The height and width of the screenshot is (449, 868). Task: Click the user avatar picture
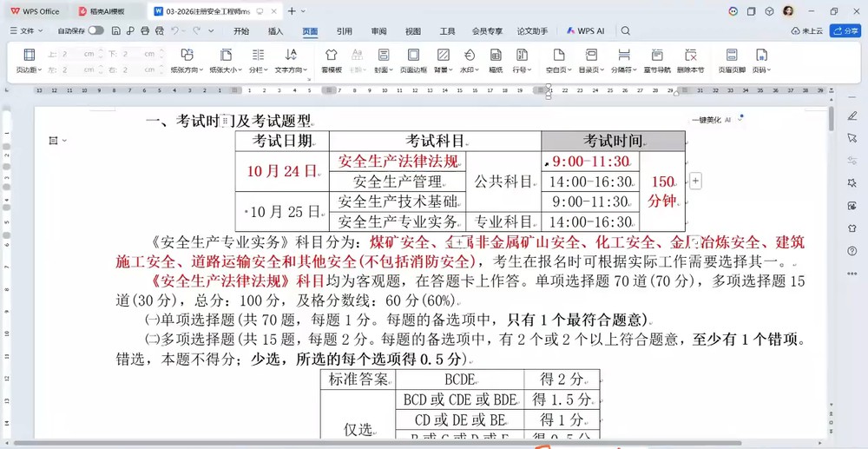click(x=788, y=11)
